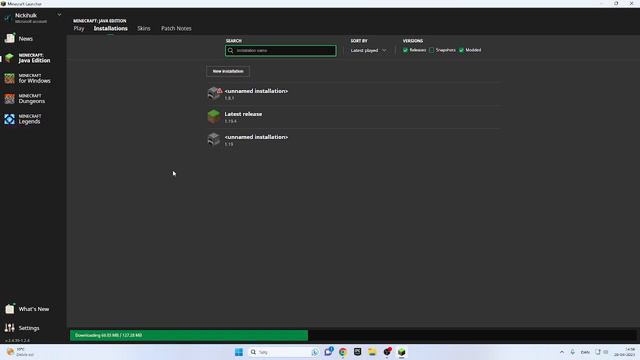Select the Latest release 1.19.4 title
The height and width of the screenshot is (360, 640).
243,114
